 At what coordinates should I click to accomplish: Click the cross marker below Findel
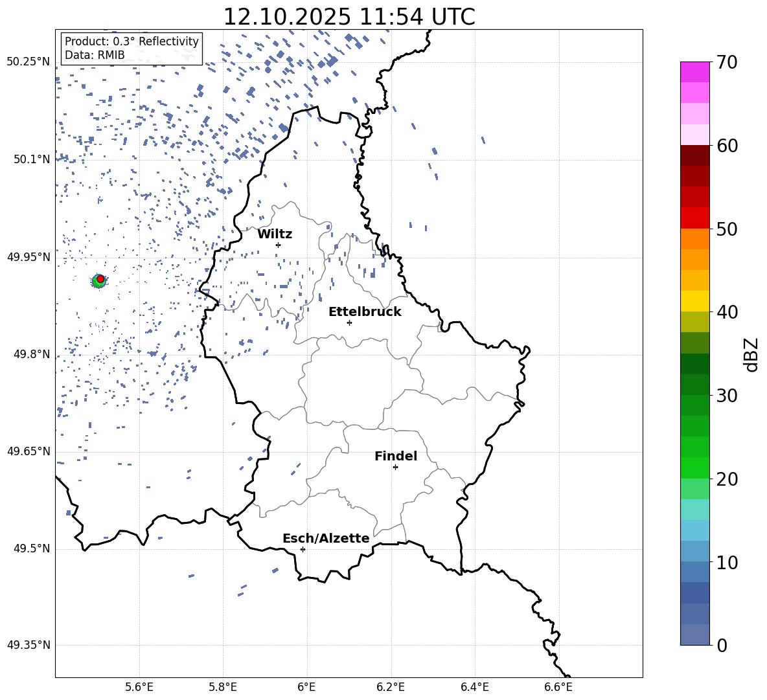(x=395, y=468)
